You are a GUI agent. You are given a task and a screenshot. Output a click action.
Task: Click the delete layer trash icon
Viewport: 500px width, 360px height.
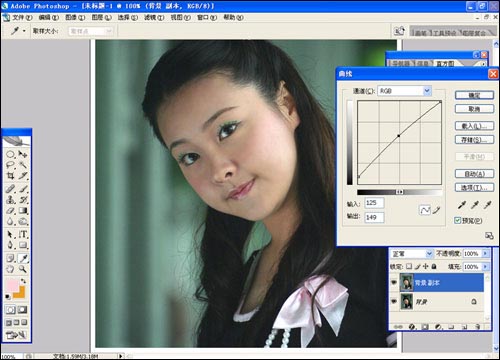click(x=478, y=327)
